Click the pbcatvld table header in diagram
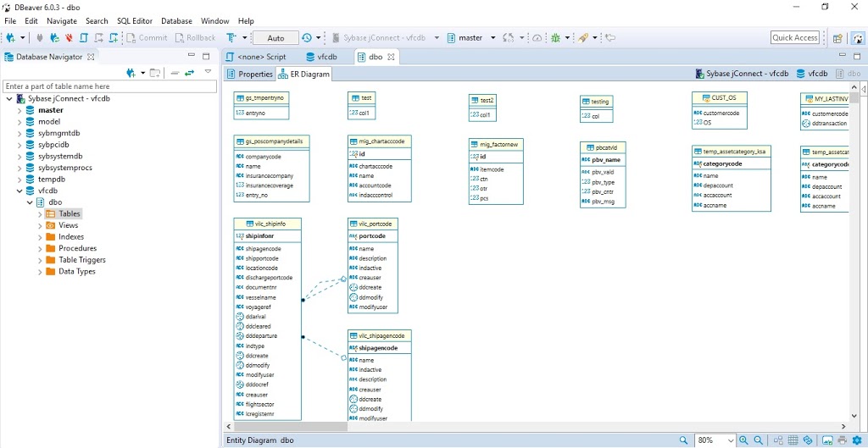This screenshot has height=448, width=868. (x=603, y=147)
